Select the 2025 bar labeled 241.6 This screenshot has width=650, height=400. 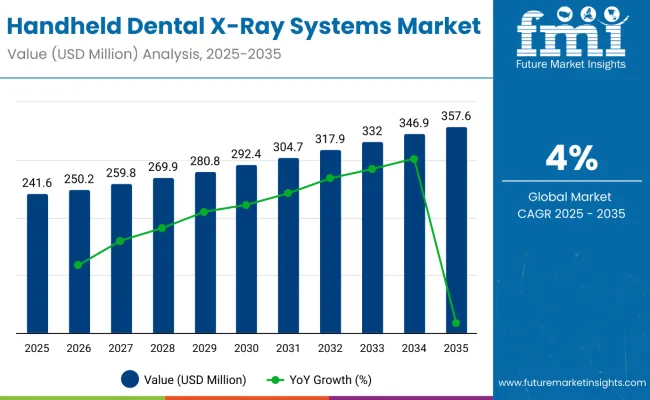(37, 264)
